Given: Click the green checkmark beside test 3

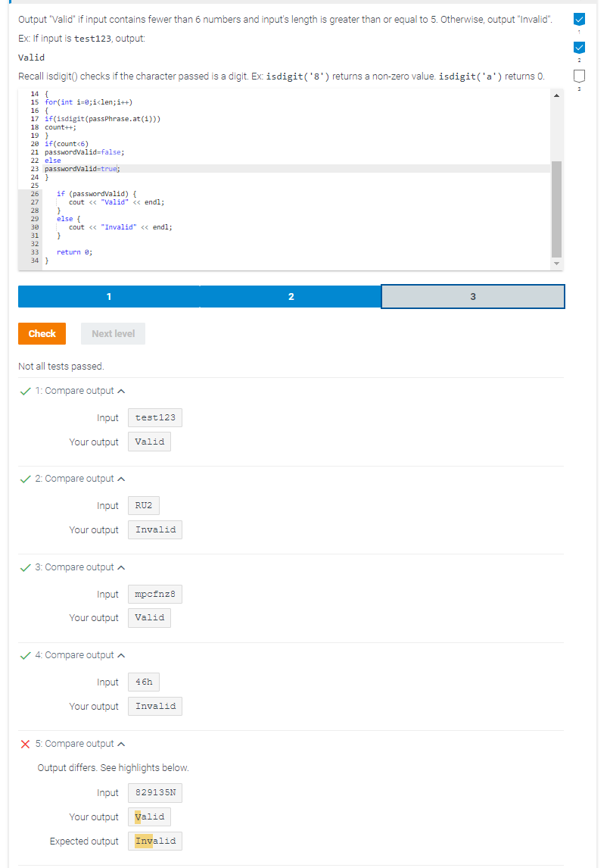Looking at the screenshot, I should pyautogui.click(x=23, y=567).
